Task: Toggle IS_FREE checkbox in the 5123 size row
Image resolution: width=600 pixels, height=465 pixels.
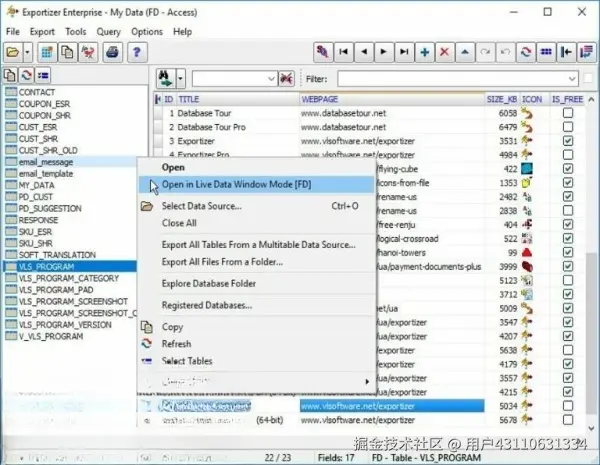Action: pyautogui.click(x=568, y=281)
